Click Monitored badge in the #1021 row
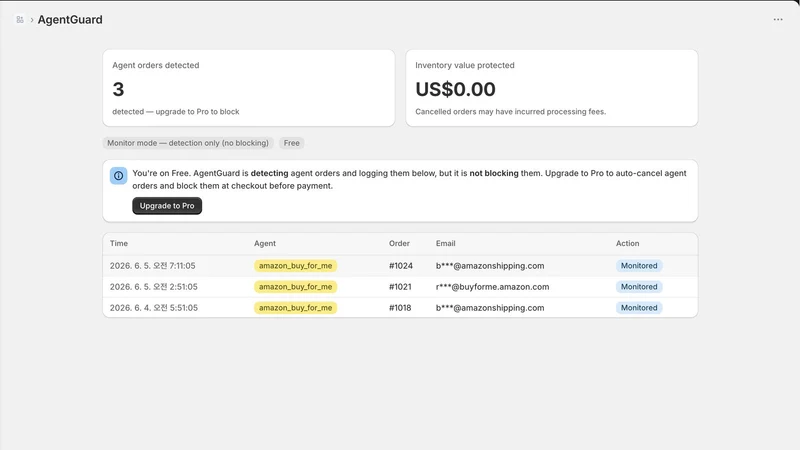Screen dimensions: 800x450 click(x=639, y=287)
